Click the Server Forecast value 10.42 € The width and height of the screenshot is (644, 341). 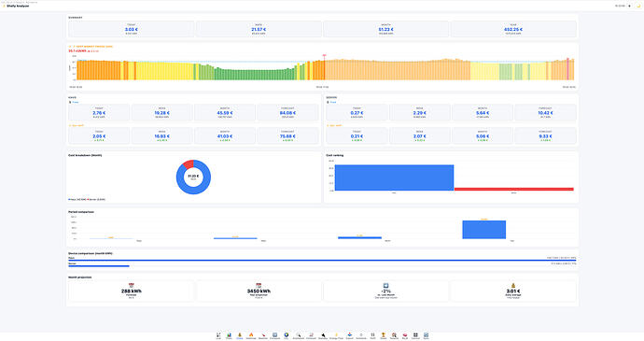[545, 113]
